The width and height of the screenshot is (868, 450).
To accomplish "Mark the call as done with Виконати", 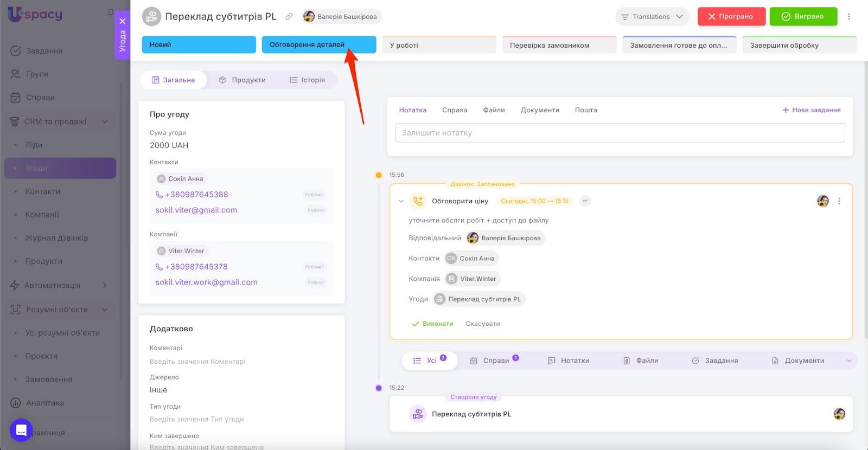I will pos(432,324).
